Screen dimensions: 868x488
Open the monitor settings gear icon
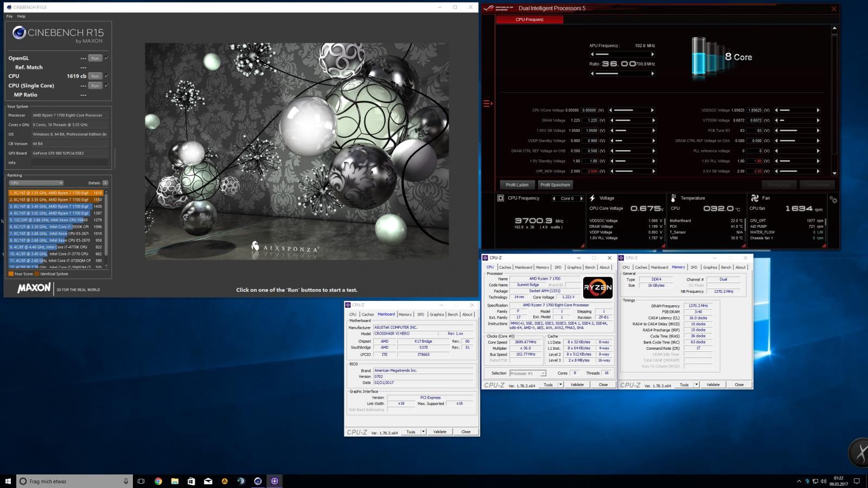coord(833,200)
